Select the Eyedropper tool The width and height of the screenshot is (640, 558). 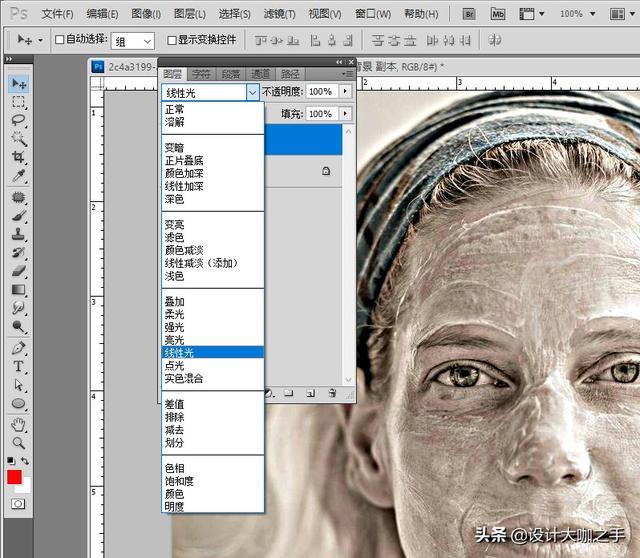pyautogui.click(x=19, y=176)
